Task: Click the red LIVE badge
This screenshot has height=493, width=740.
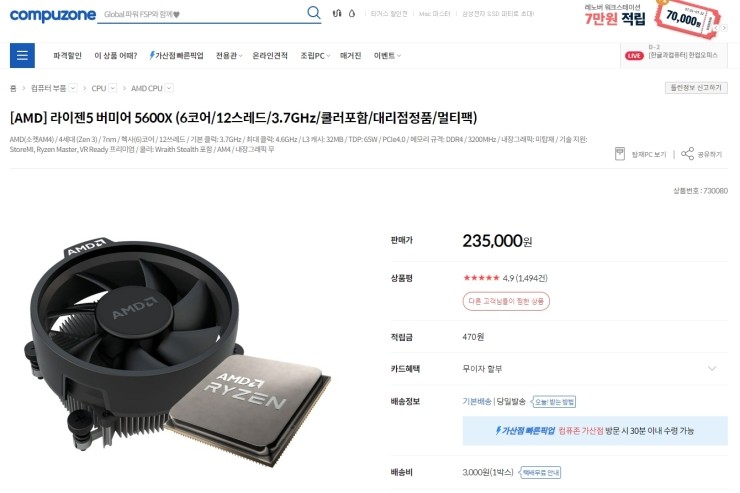Action: coord(634,56)
